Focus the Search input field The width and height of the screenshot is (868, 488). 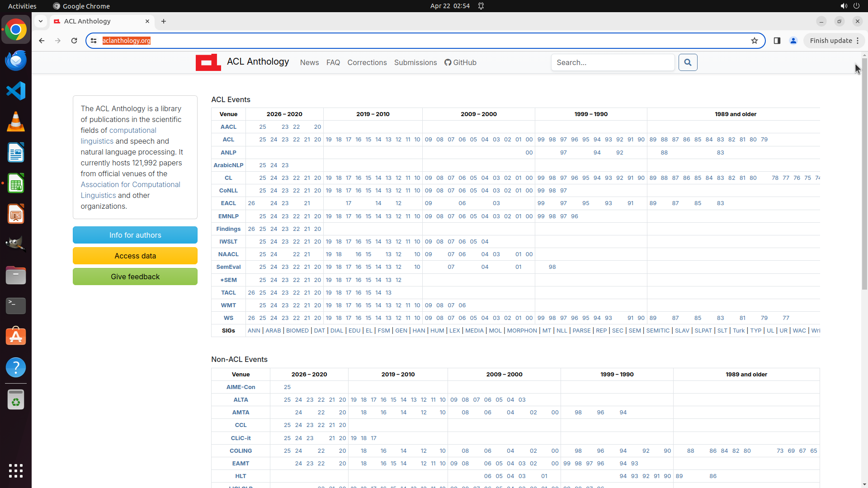(613, 62)
